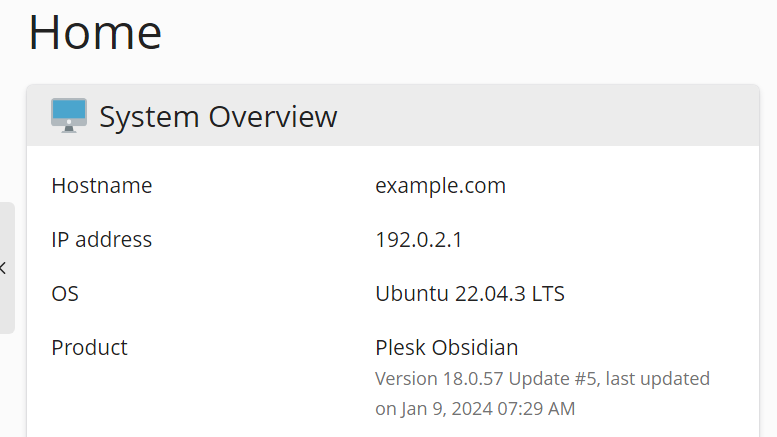Screen dimensions: 777x437
Task: Select the 22.04.3 OS version number
Action: click(x=487, y=294)
